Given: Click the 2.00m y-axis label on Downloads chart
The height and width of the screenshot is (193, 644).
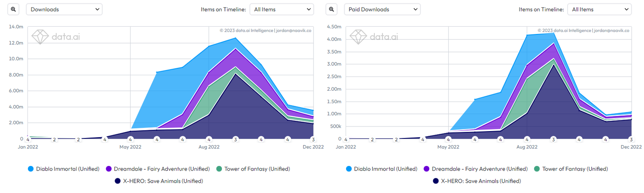Looking at the screenshot, I should click(15, 123).
